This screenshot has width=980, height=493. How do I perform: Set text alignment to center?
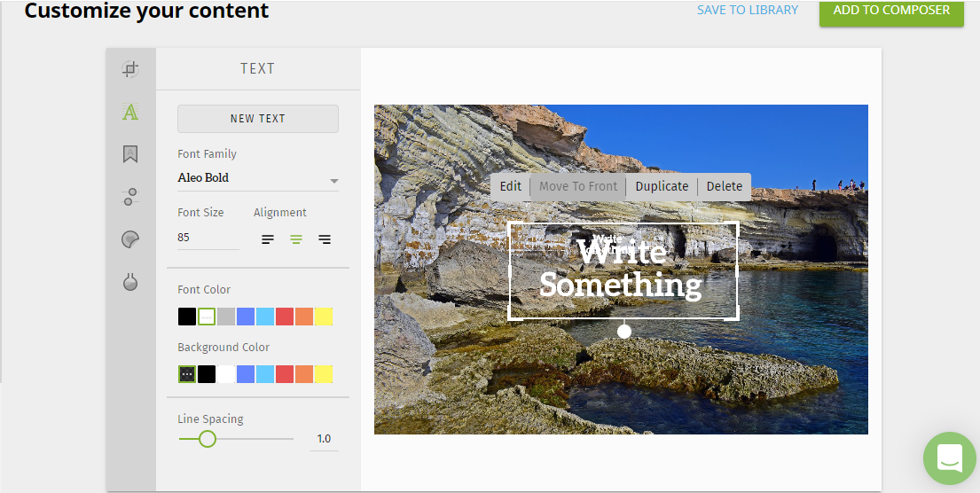tap(296, 239)
